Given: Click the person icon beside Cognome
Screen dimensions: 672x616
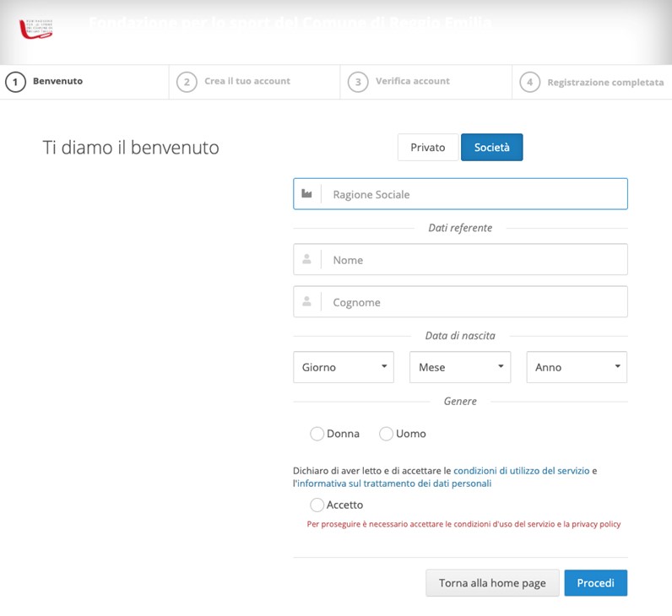Looking at the screenshot, I should (x=307, y=302).
